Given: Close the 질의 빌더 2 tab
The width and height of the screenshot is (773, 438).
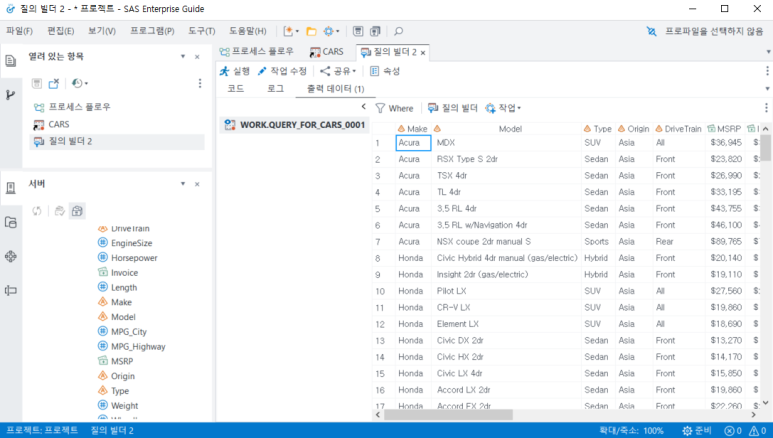Looking at the screenshot, I should [x=423, y=53].
